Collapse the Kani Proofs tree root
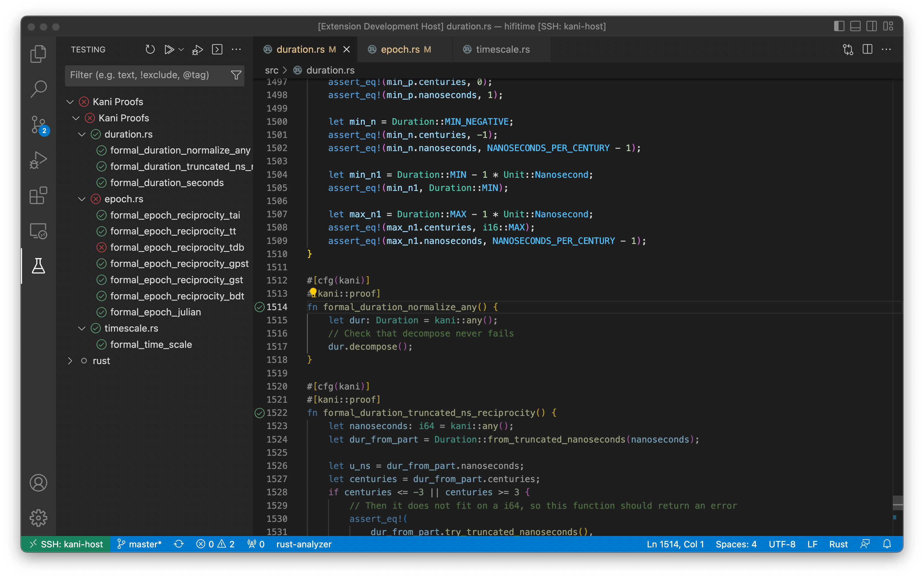 point(70,101)
